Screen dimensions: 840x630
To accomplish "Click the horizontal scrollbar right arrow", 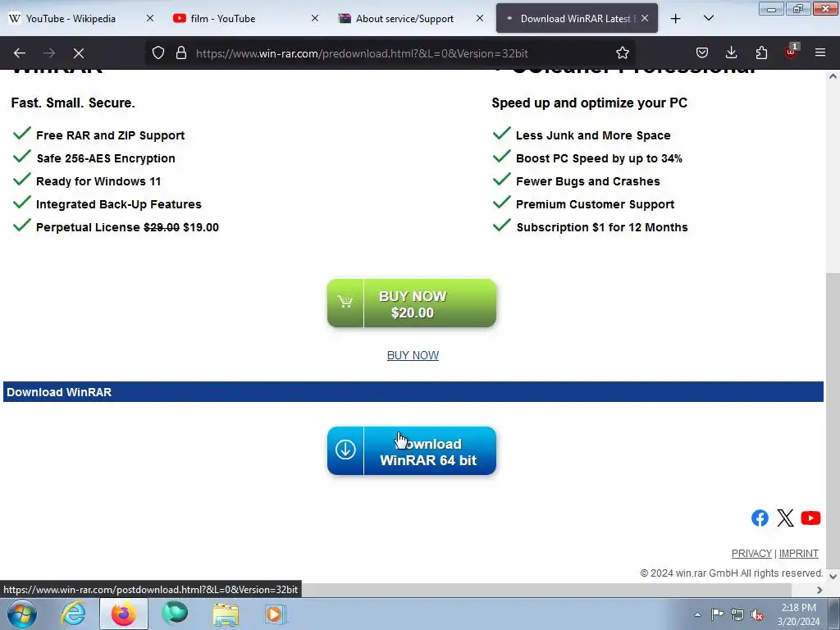I will click(819, 590).
